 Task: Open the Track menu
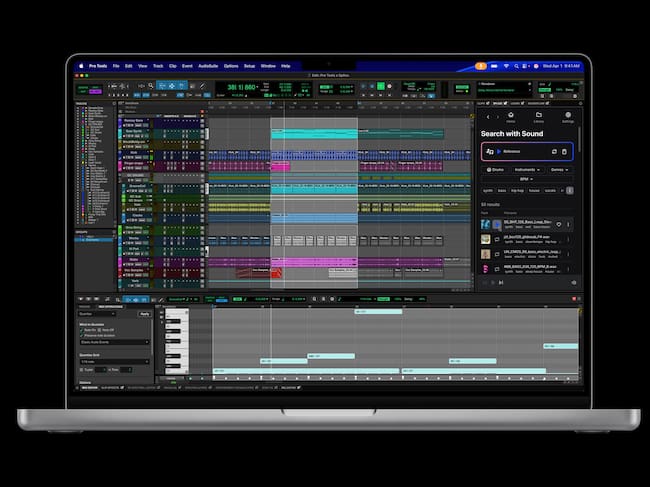158,66
